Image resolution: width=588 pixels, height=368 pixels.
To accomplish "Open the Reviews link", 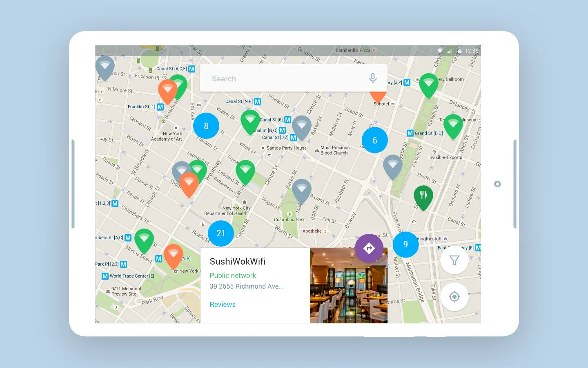I will [223, 304].
